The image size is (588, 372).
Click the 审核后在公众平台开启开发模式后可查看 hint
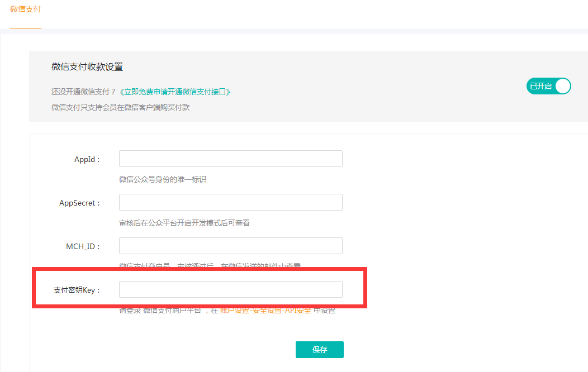tap(184, 223)
